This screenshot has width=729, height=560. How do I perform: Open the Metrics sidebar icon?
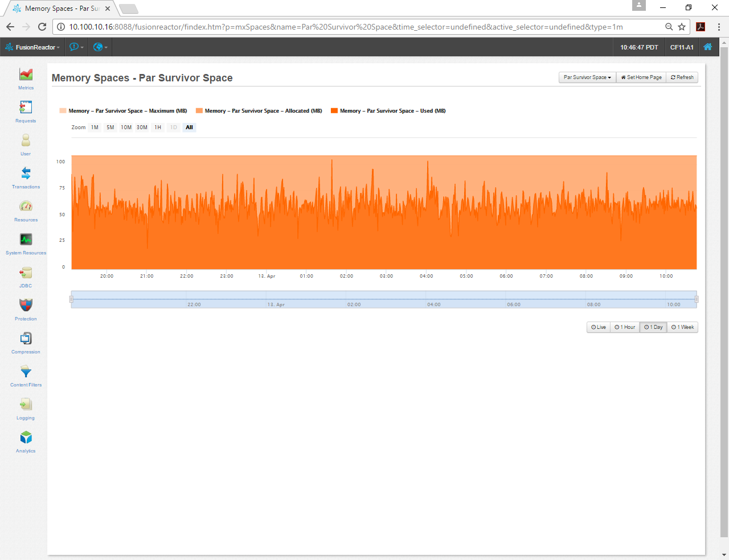coord(26,75)
